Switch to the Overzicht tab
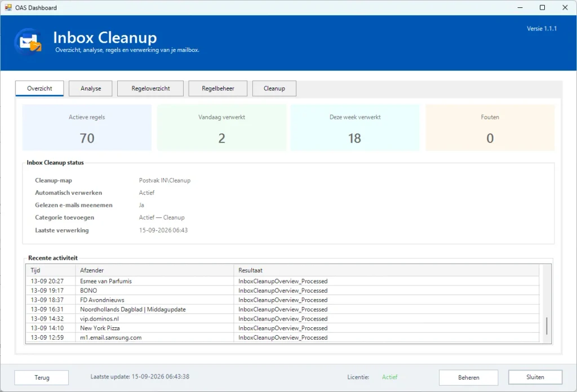 coord(39,88)
